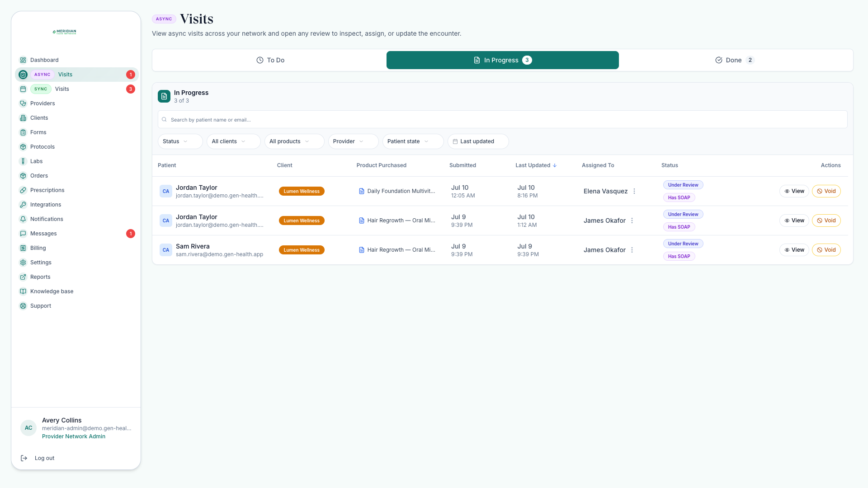
Task: Click the Log out arrow icon
Action: click(24, 458)
